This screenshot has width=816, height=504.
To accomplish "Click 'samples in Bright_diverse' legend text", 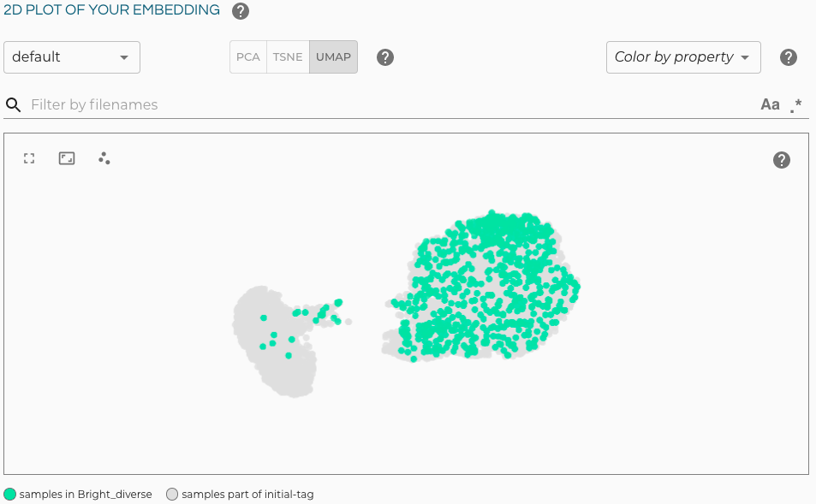I will (86, 494).
